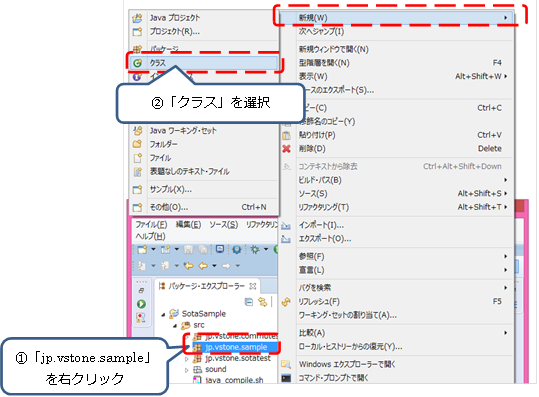Click the green run icon in left sidebar
539x397 pixels.
[x=141, y=304]
